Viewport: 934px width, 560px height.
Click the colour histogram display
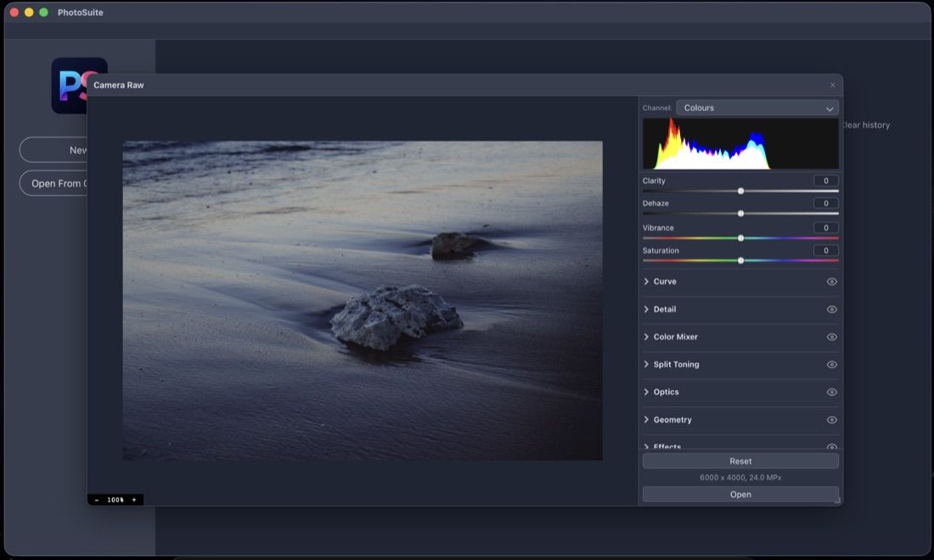[740, 143]
